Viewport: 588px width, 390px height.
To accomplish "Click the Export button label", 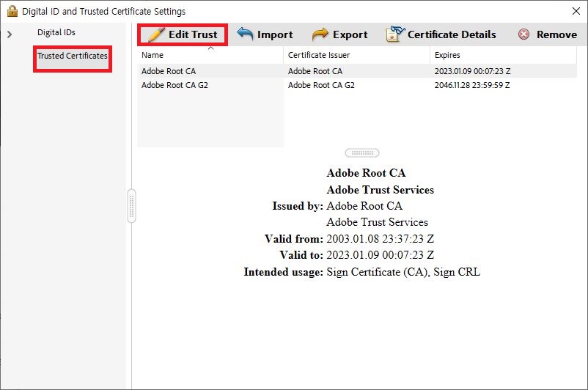I will click(350, 34).
